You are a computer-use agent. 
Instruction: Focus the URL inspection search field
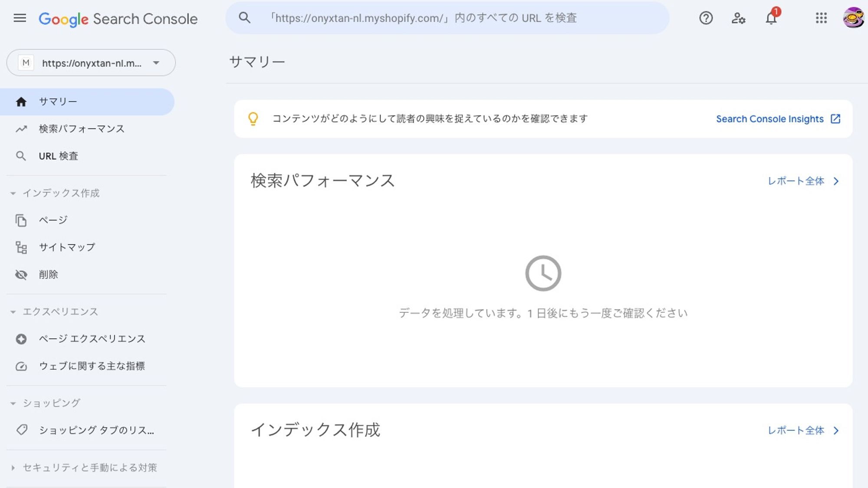point(447,18)
